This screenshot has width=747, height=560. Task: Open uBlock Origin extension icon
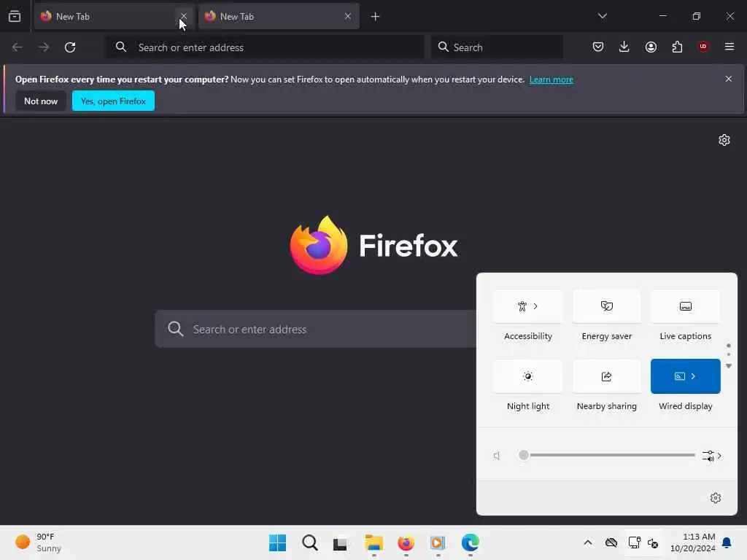coord(703,47)
